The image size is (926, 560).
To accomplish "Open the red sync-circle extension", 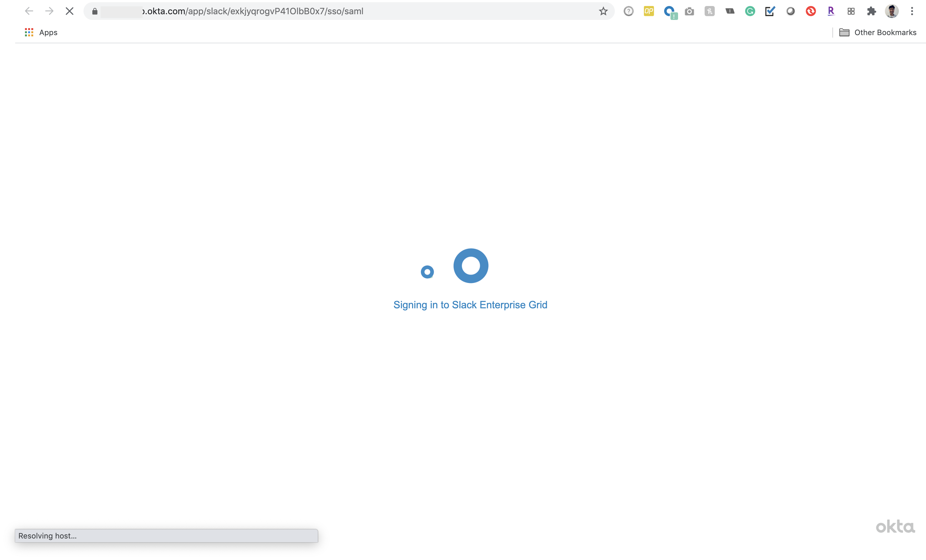I will point(811,11).
